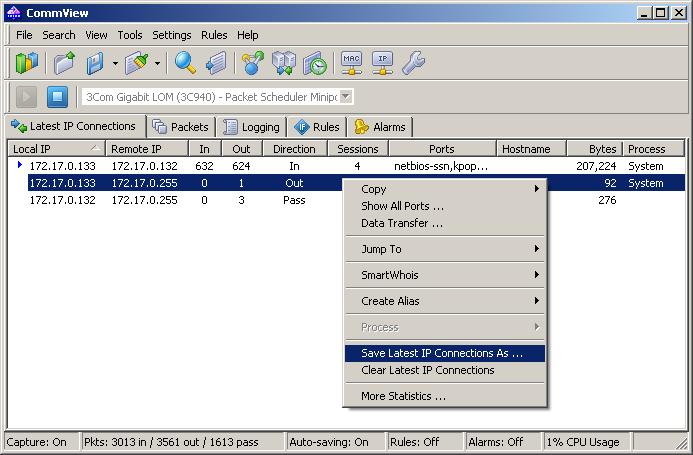Screen dimensions: 693x455
Task: Open the Search menu
Action: coord(59,35)
